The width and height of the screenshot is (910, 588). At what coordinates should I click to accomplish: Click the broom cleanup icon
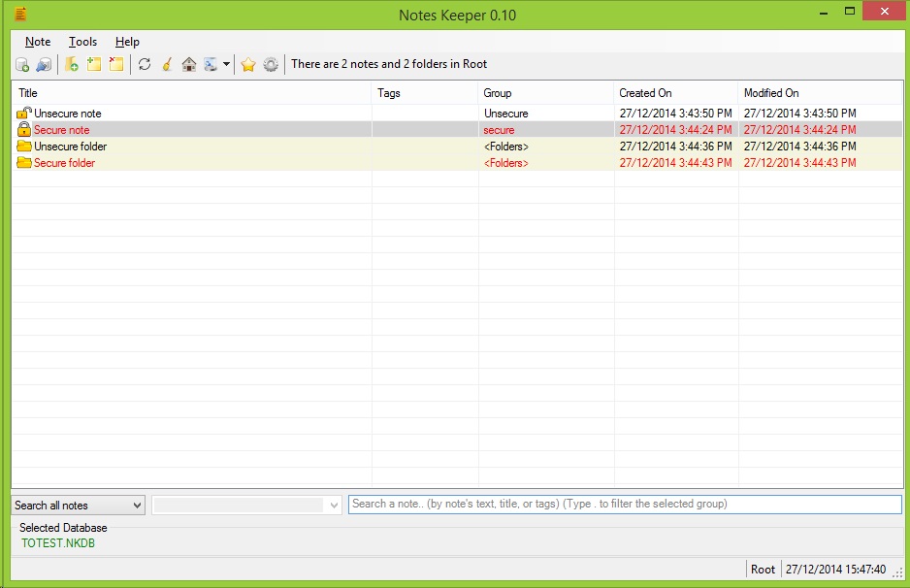[167, 65]
